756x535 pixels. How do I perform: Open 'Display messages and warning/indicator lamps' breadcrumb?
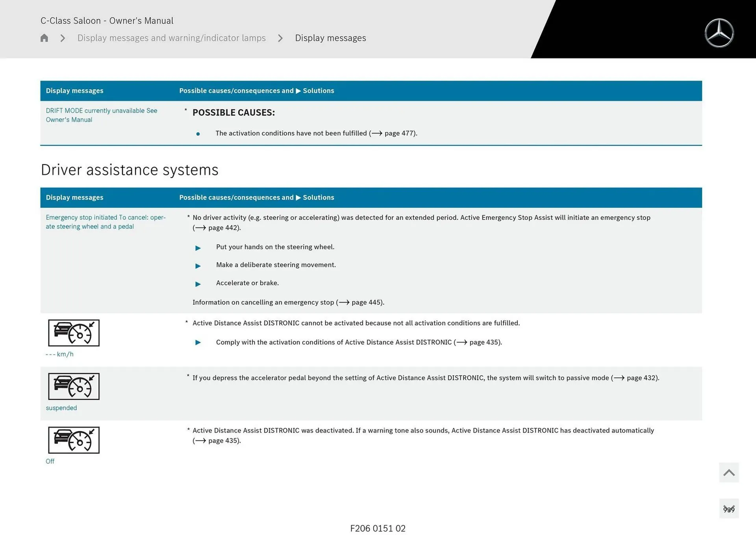(x=171, y=38)
